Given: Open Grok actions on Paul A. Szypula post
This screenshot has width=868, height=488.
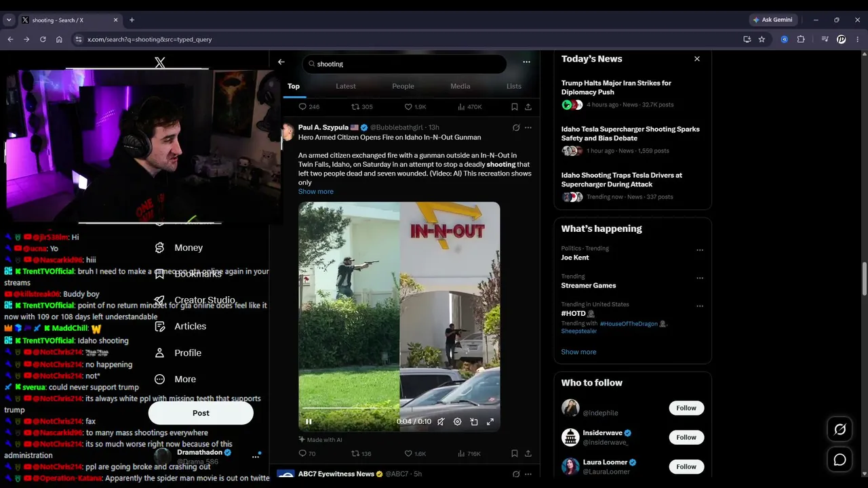Looking at the screenshot, I should (516, 127).
